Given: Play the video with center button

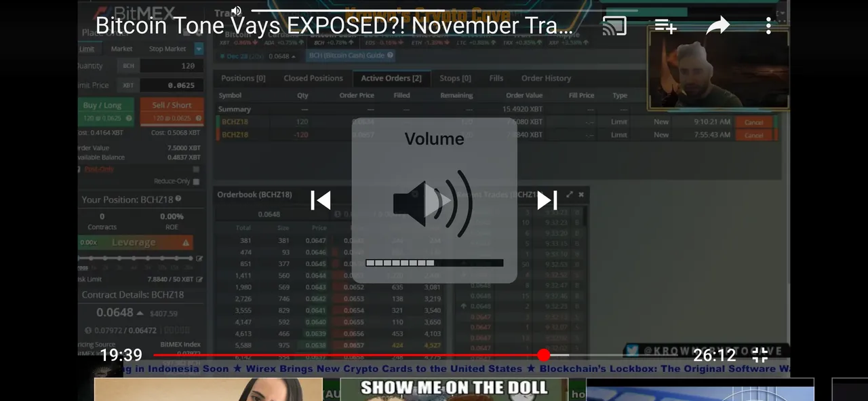Looking at the screenshot, I should pyautogui.click(x=437, y=202).
